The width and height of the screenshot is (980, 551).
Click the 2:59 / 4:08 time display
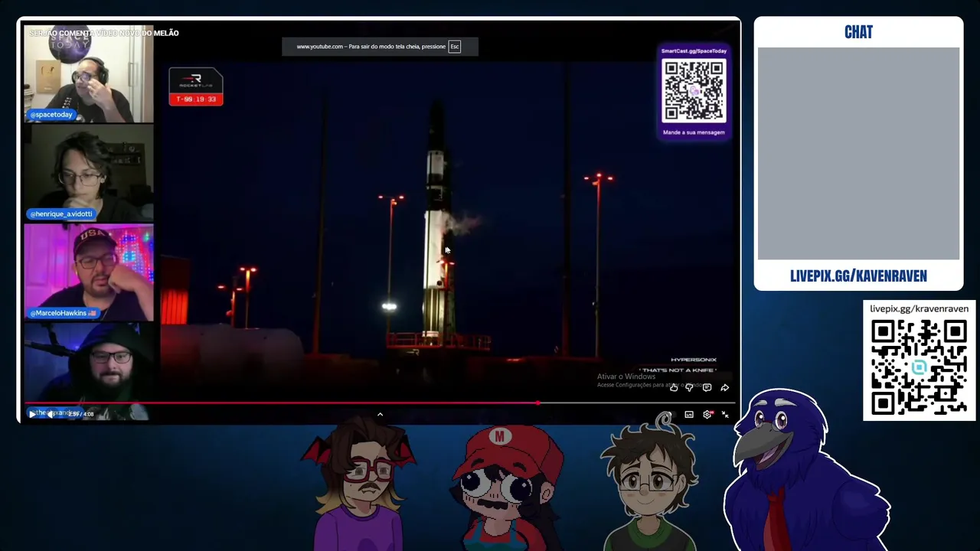pos(80,414)
